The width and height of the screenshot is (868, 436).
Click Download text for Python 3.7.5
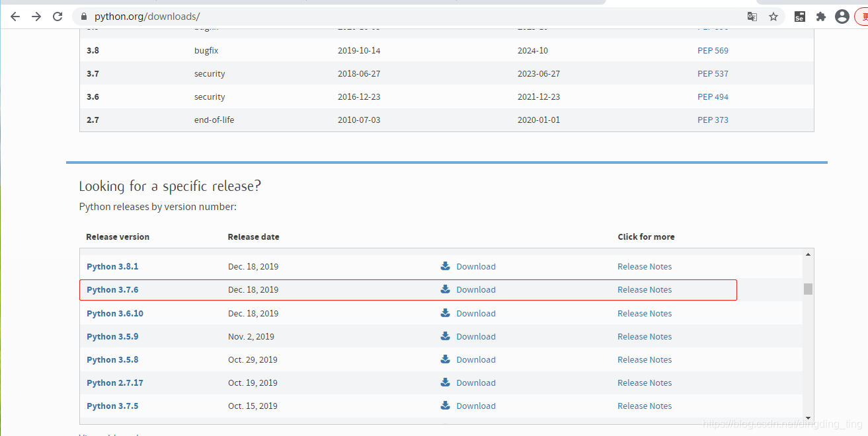pyautogui.click(x=476, y=406)
